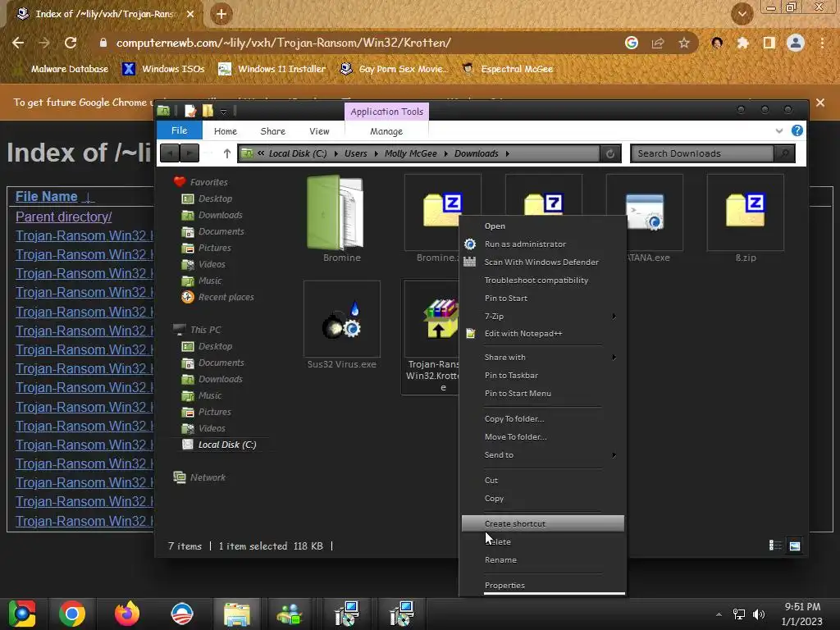Expand the Molly McGee breadcrumb arrow
This screenshot has height=630, width=840.
click(x=445, y=153)
